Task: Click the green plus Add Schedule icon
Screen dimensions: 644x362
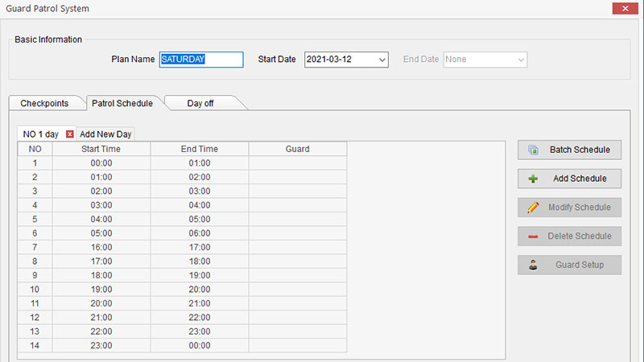Action: 533,179
